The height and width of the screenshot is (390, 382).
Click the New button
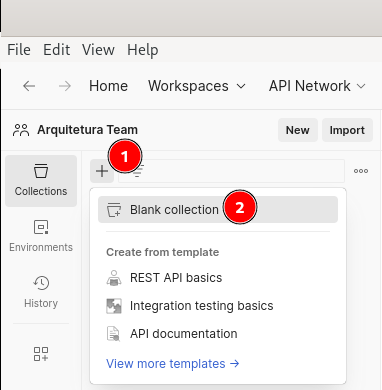tap(298, 130)
